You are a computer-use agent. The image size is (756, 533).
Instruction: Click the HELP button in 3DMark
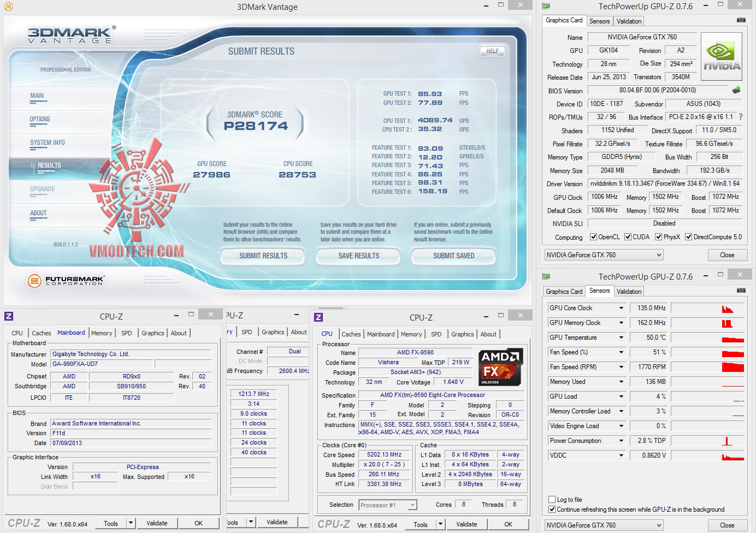[492, 51]
